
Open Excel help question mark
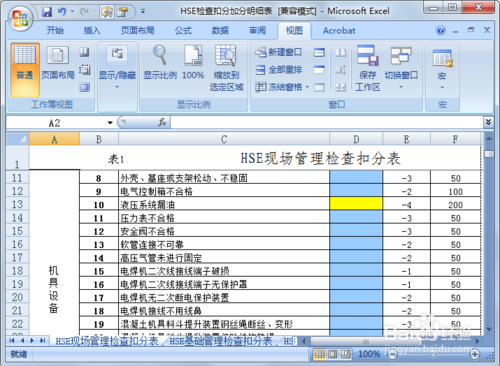click(x=440, y=30)
